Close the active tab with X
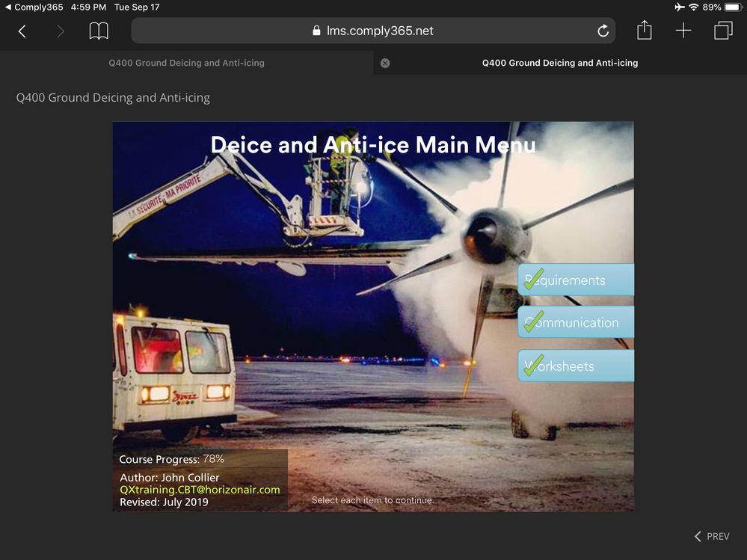747x560 pixels. pyautogui.click(x=385, y=63)
